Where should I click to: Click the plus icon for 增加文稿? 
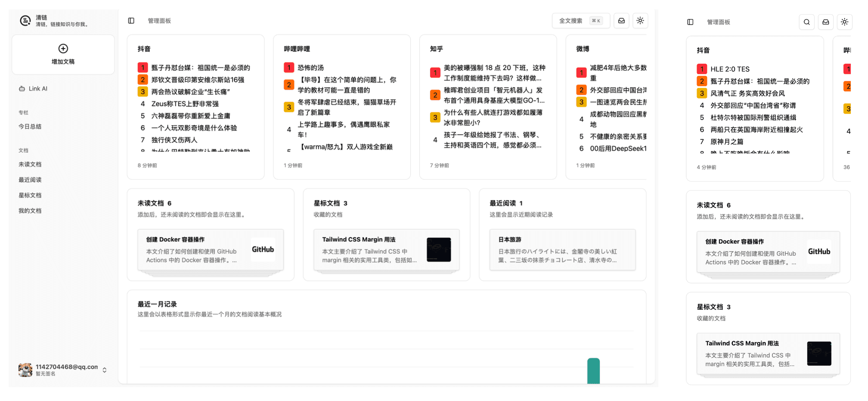pos(63,48)
